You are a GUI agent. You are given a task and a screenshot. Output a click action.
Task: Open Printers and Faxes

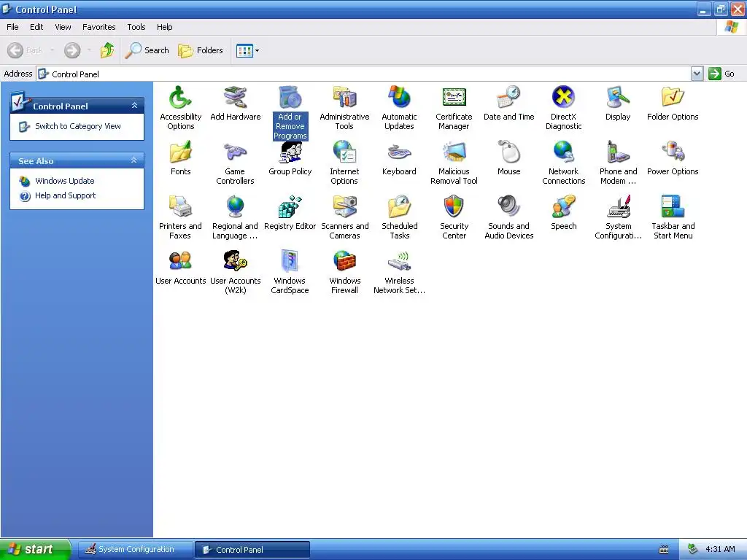(181, 217)
